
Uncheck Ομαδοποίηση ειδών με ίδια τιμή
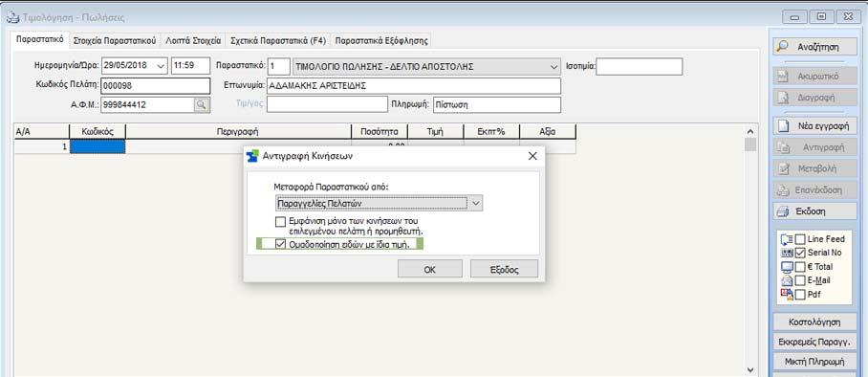tap(281, 244)
